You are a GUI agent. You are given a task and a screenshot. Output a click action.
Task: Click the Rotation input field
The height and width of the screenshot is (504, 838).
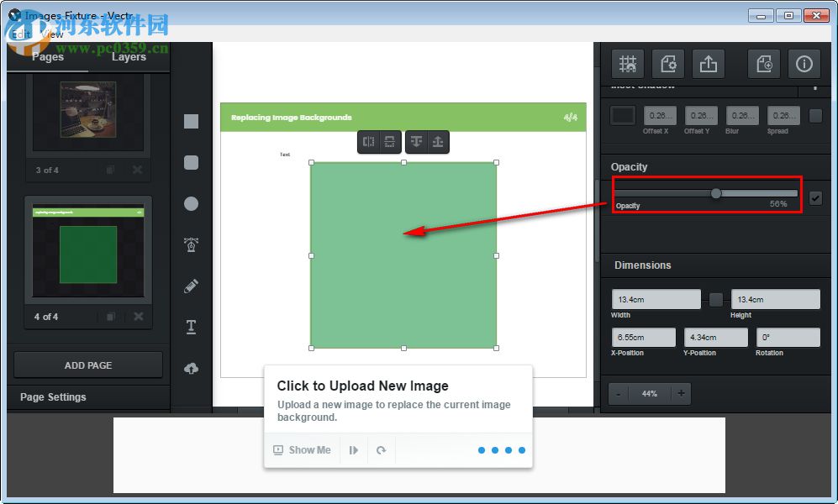click(x=788, y=338)
